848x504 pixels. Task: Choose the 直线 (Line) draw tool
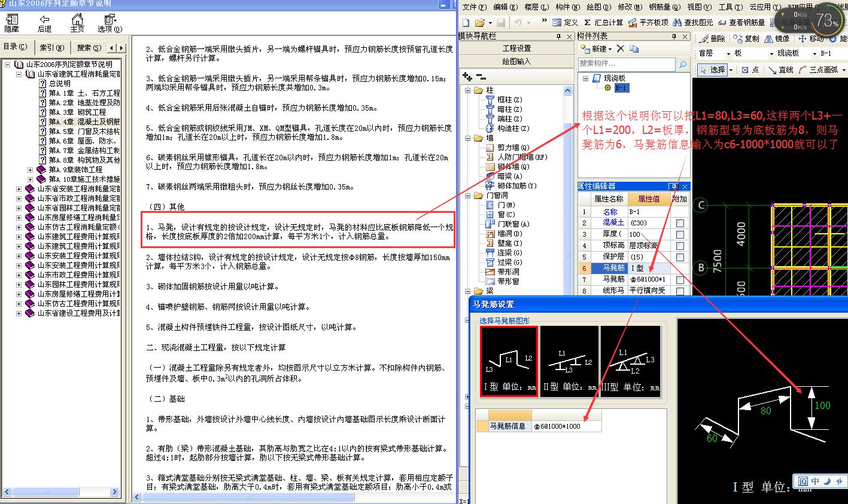pos(781,70)
